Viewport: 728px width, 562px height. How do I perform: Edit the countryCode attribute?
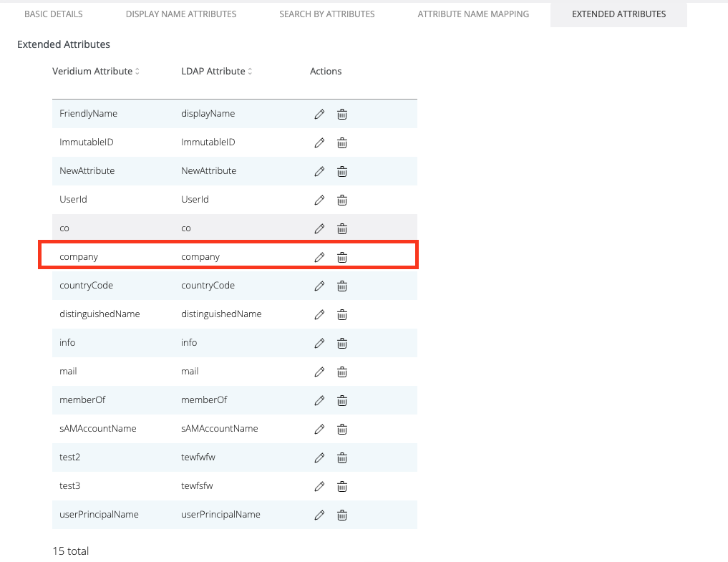pyautogui.click(x=320, y=286)
